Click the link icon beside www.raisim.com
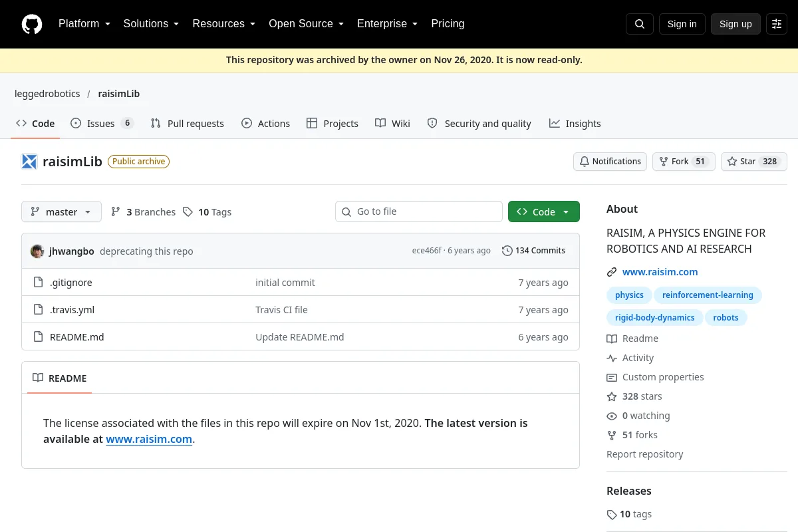This screenshot has height=532, width=798. click(x=612, y=272)
